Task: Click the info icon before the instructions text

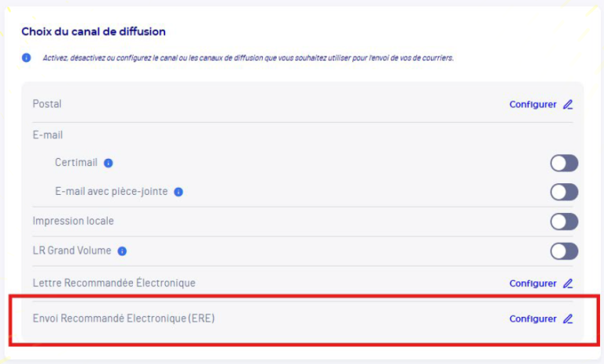Action: pos(26,58)
